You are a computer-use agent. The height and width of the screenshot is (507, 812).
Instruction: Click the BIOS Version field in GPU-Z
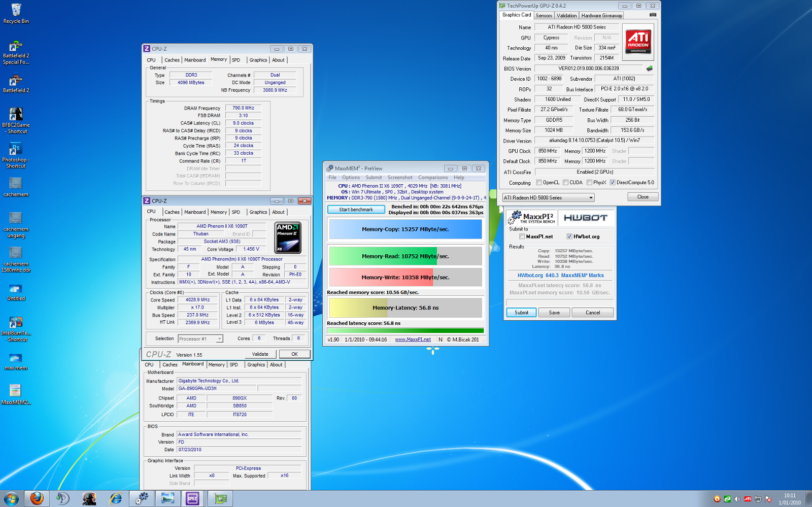pyautogui.click(x=589, y=69)
